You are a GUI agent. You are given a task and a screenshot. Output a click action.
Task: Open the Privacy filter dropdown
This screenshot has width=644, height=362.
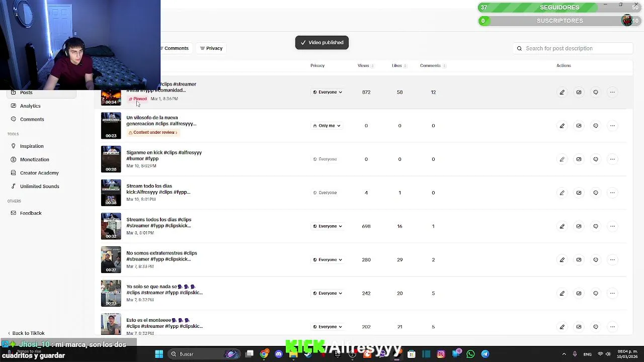[x=211, y=48]
